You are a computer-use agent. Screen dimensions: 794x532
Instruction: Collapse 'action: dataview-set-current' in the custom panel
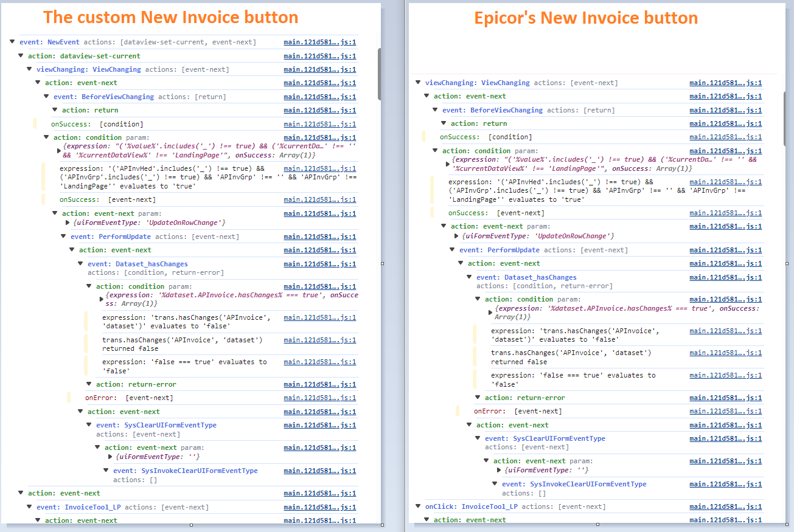click(x=21, y=56)
